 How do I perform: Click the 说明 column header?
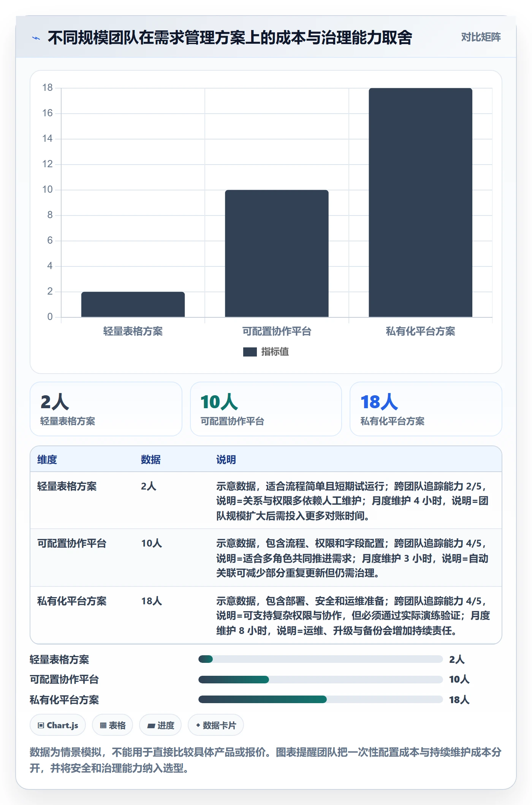click(226, 460)
